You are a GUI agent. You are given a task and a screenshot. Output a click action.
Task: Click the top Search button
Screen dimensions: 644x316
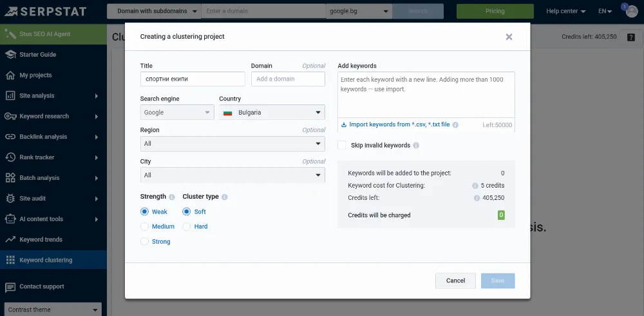coord(418,11)
